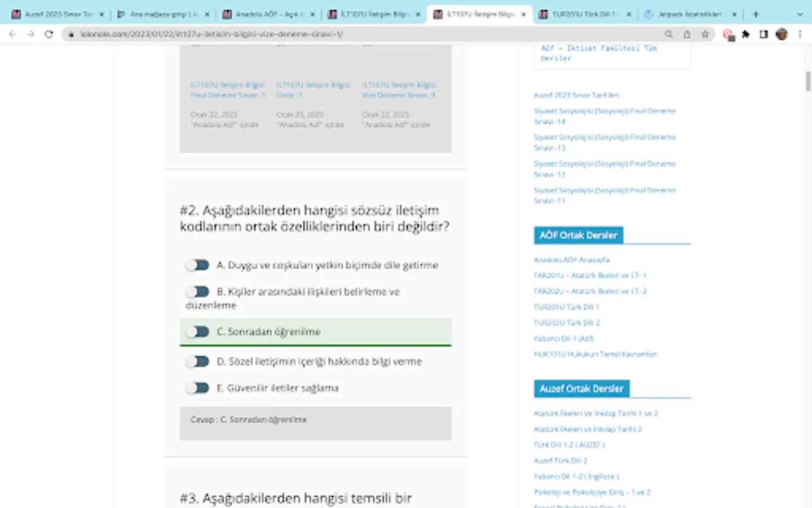This screenshot has width=812, height=508.
Task: Open Atatürk İlkeleri ve İnkılap Tarihi 2 link
Action: [588, 429]
